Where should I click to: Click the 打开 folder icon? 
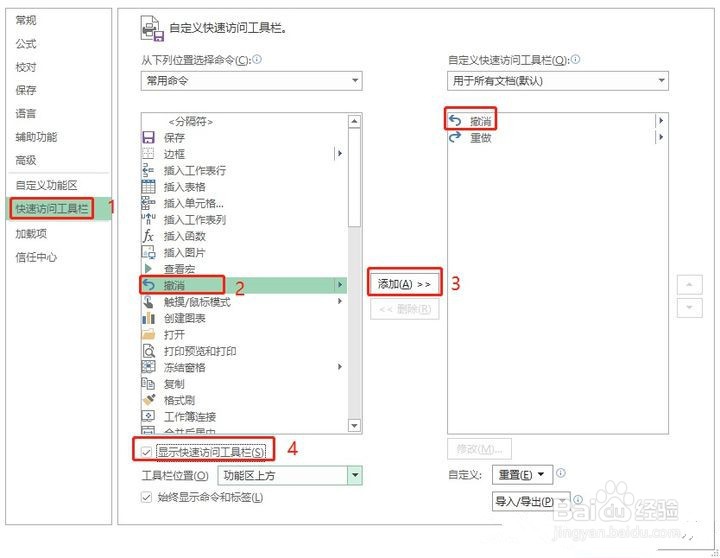148,334
